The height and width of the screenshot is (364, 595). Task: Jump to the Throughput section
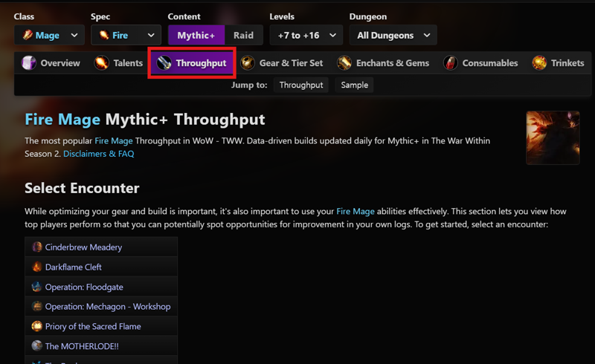pyautogui.click(x=301, y=85)
